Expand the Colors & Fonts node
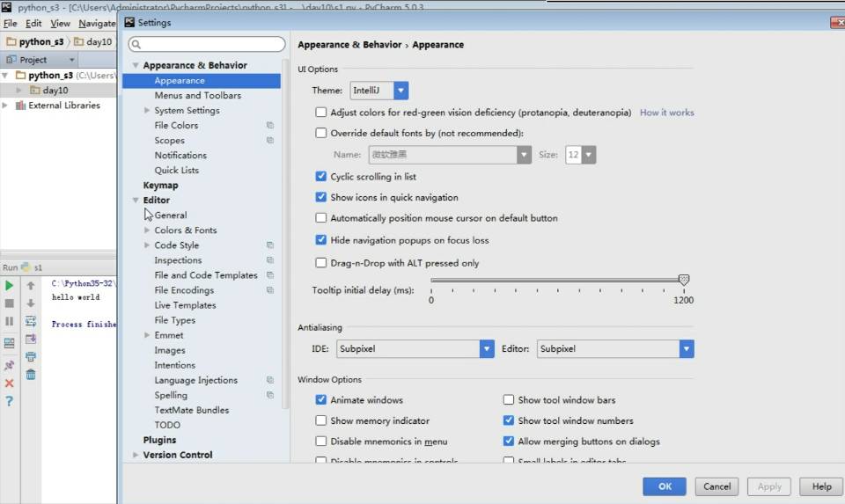845x504 pixels. coord(147,230)
